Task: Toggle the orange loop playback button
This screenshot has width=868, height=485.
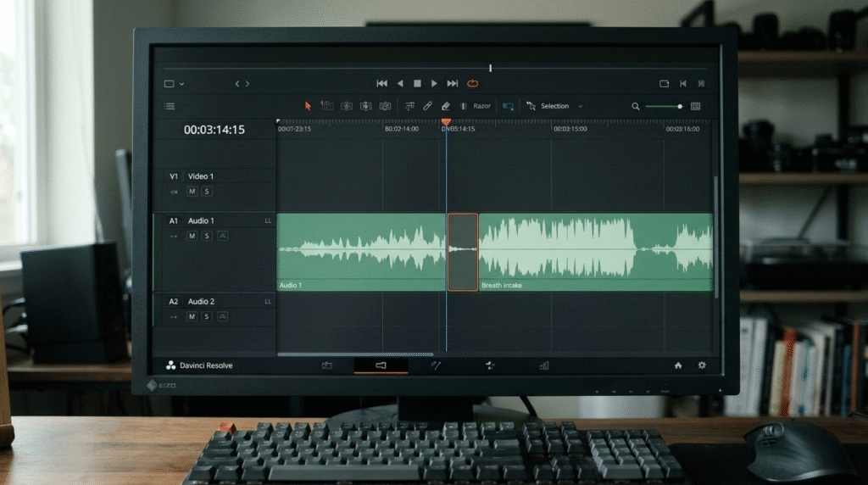Action: (x=472, y=84)
